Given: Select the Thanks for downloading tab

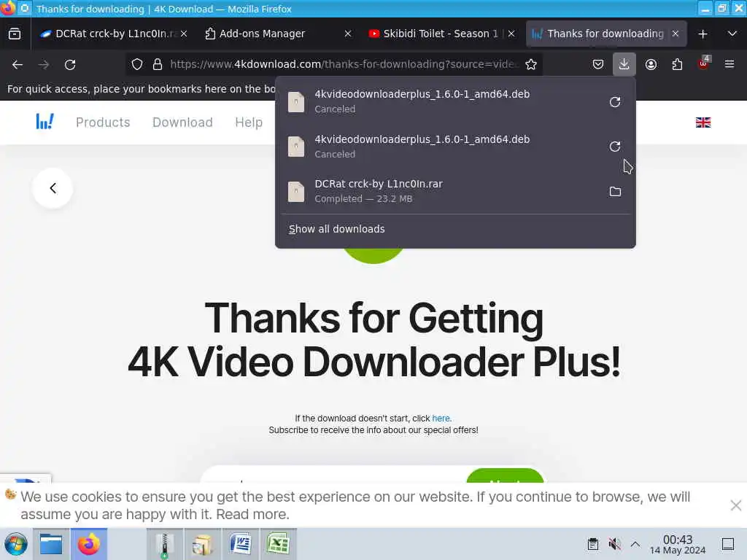Looking at the screenshot, I should pos(605,34).
